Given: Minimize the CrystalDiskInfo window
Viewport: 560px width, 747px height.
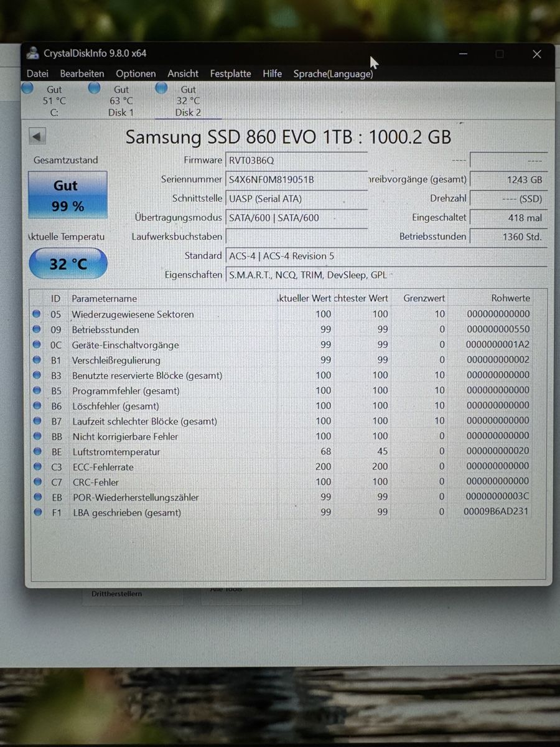Looking at the screenshot, I should coord(463,54).
